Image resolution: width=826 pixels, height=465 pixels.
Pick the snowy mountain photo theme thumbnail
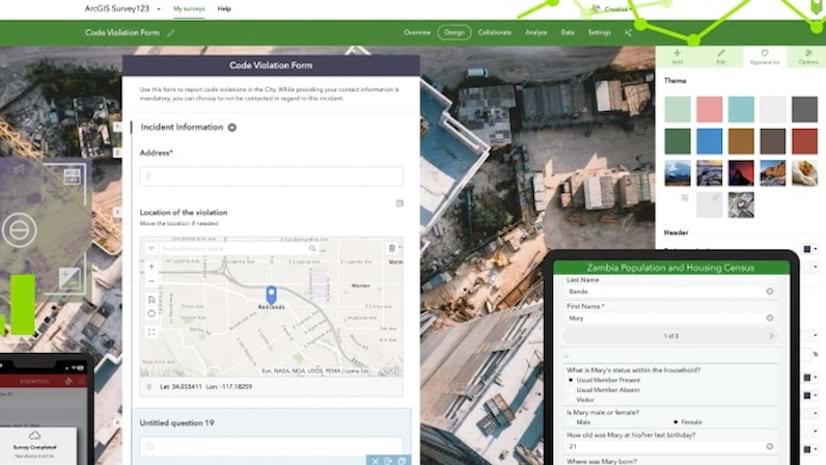pos(677,173)
